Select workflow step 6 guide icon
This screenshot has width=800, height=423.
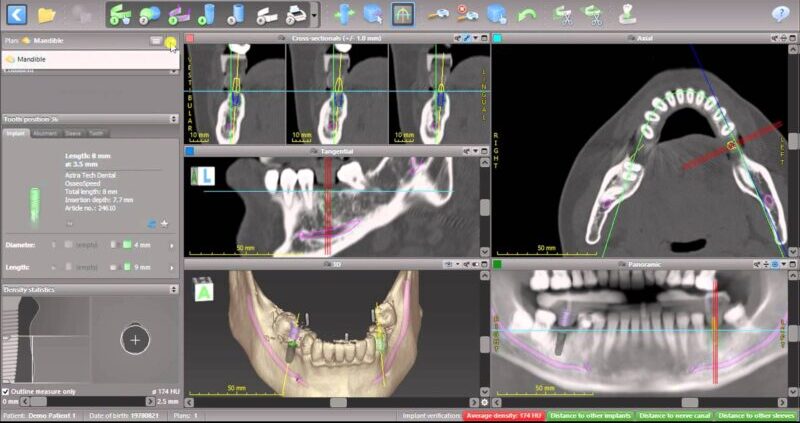coord(267,15)
